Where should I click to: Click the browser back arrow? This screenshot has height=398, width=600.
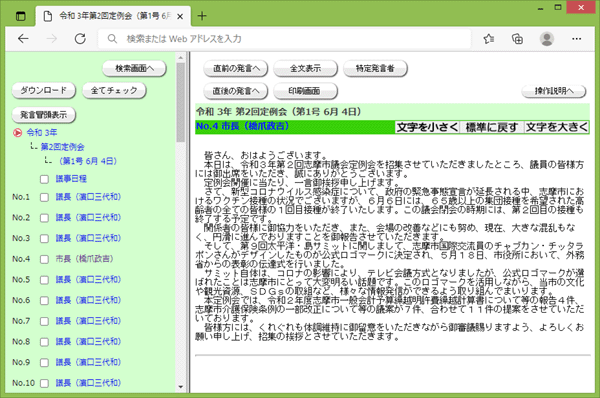(23, 39)
